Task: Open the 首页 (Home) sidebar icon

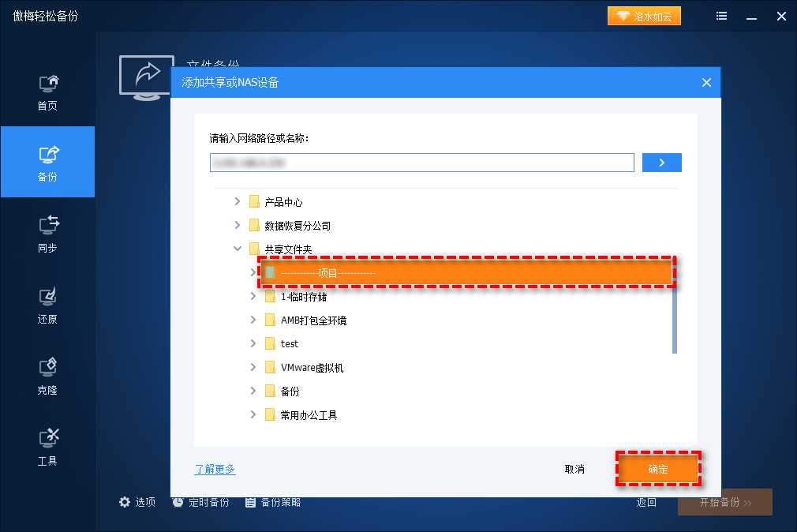Action: click(x=47, y=91)
